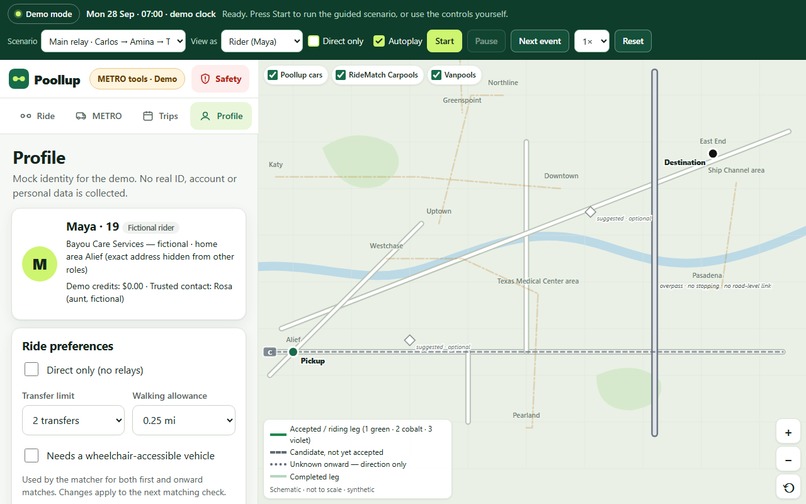Switch to the Ride tab
Viewport: 806px width, 504px height.
point(38,116)
